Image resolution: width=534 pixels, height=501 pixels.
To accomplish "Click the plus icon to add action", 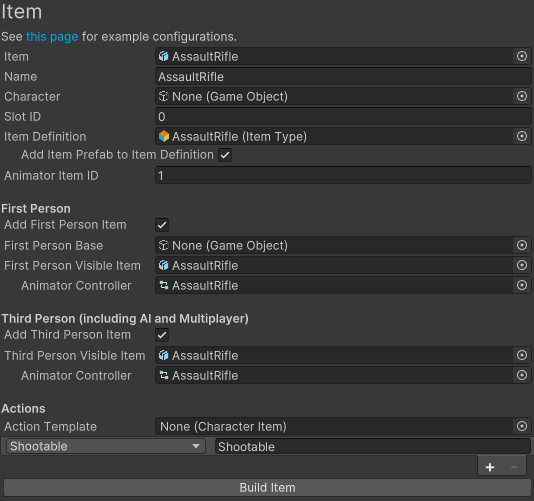I will tap(490, 467).
